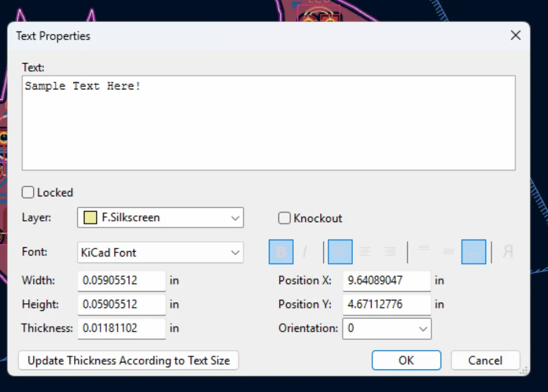This screenshot has height=392, width=548.
Task: Click the Cancel button
Action: [x=485, y=360]
